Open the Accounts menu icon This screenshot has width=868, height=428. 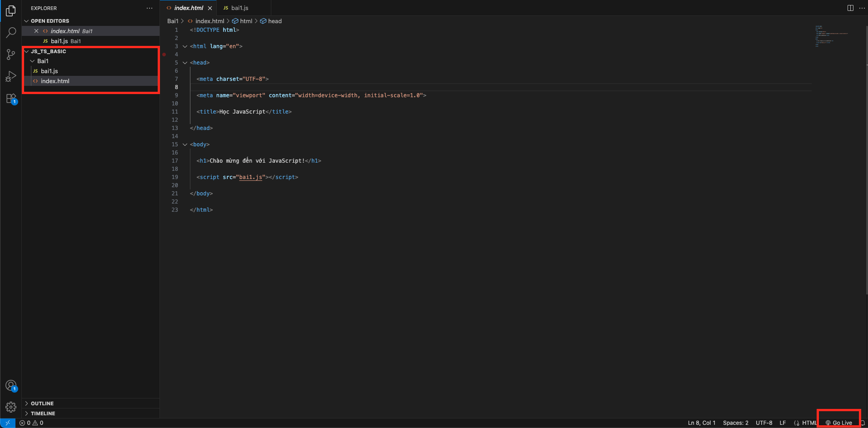click(11, 386)
